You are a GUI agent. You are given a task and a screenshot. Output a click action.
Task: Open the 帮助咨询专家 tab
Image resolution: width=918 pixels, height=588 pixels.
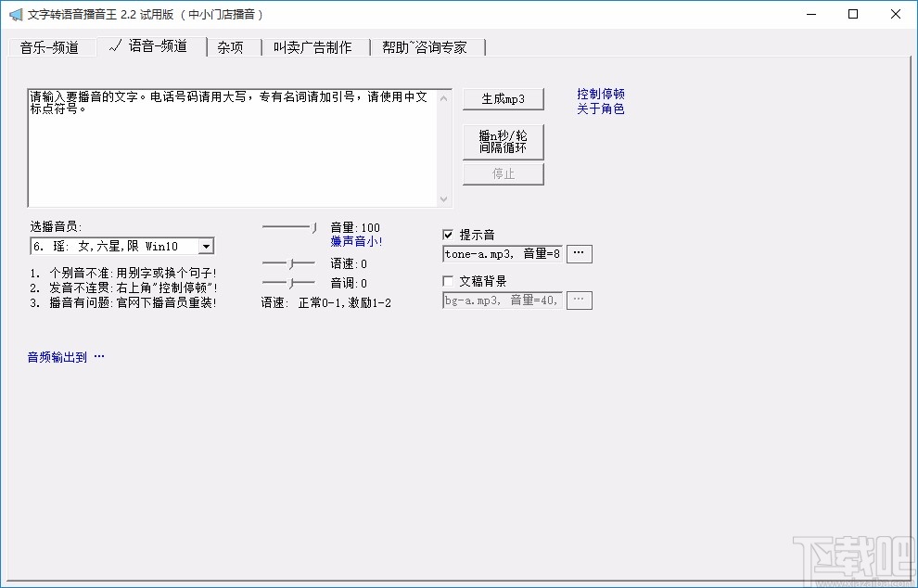click(x=426, y=46)
